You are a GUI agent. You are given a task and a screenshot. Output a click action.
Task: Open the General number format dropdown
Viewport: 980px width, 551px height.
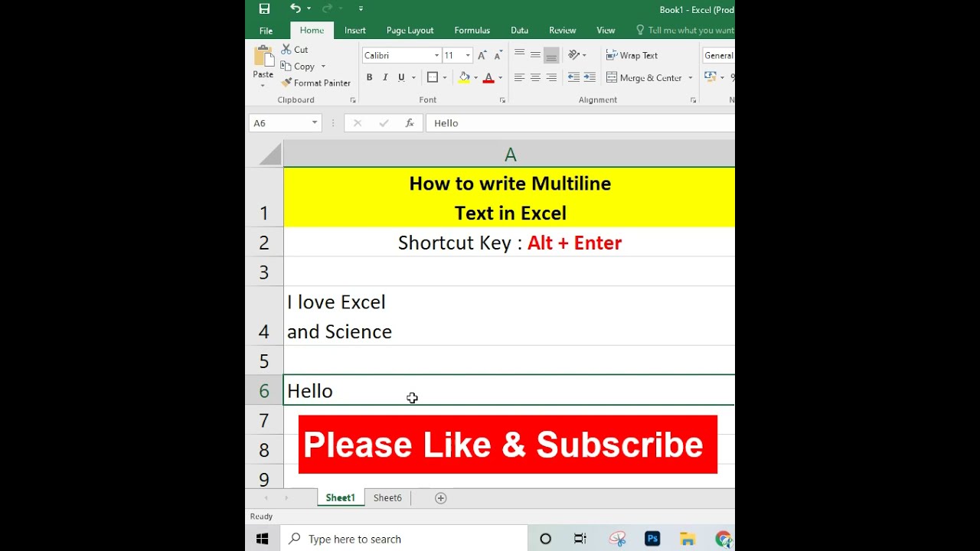(x=719, y=55)
